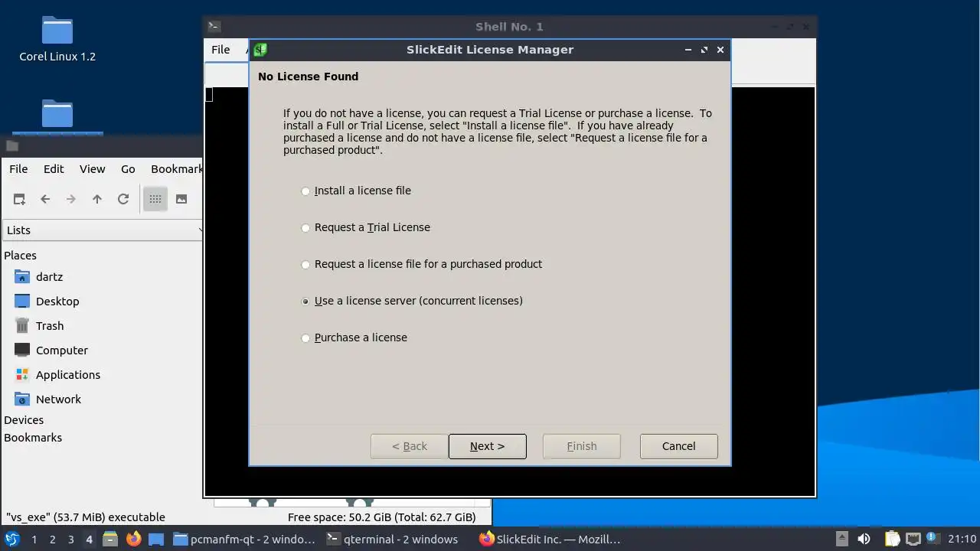Open the volume control in the system tray
The image size is (980, 551).
point(864,539)
